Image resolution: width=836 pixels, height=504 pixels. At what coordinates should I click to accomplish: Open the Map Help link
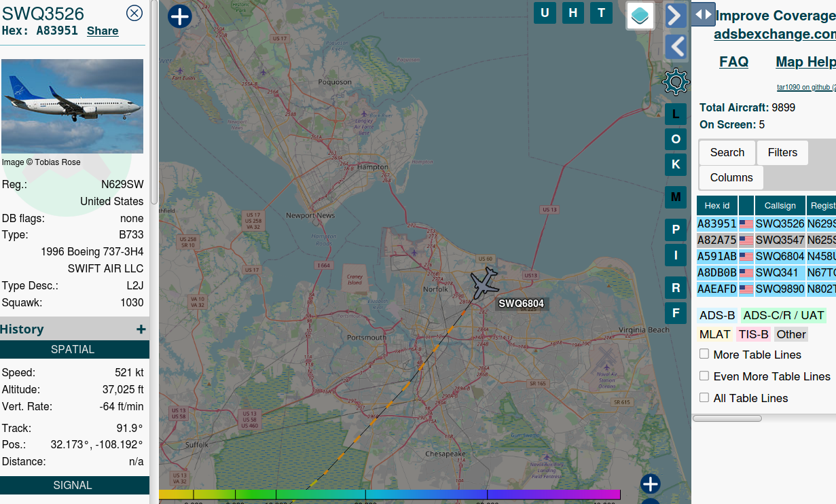coord(805,62)
